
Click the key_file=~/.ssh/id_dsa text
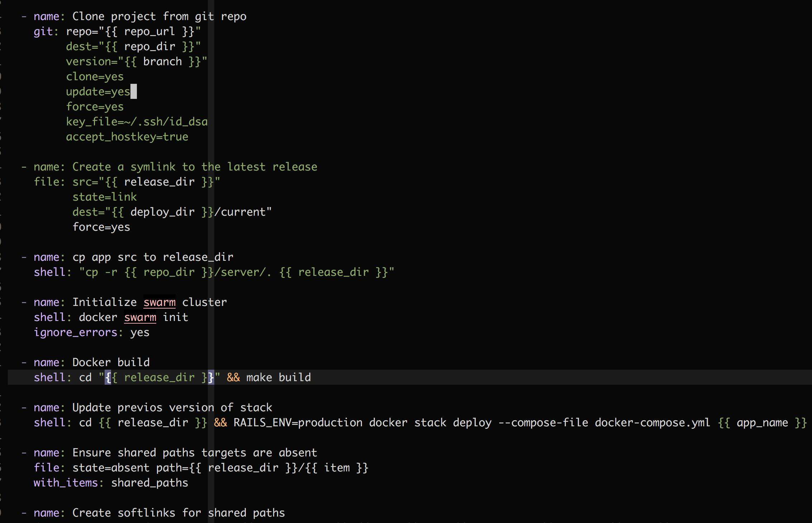point(137,121)
